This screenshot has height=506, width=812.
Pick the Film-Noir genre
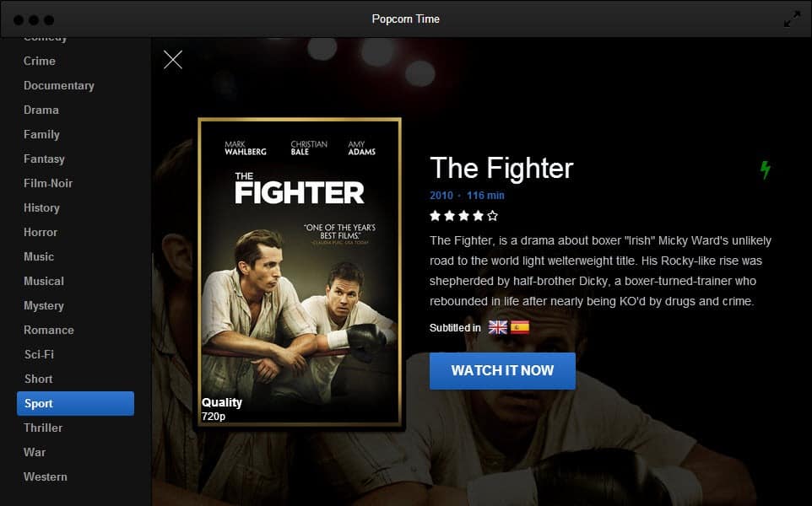click(48, 184)
